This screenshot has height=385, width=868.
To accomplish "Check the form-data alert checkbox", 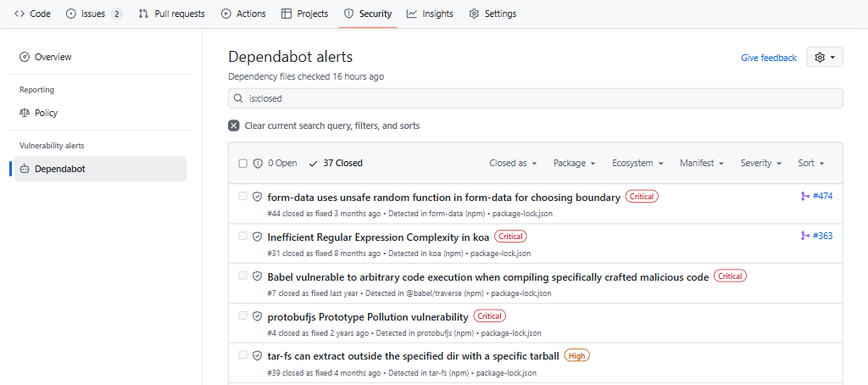I will [243, 196].
